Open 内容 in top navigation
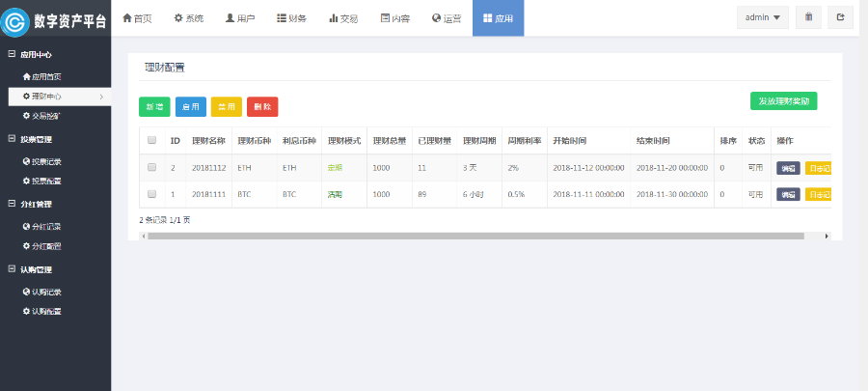Viewport: 868px width, 391px height. (x=395, y=18)
